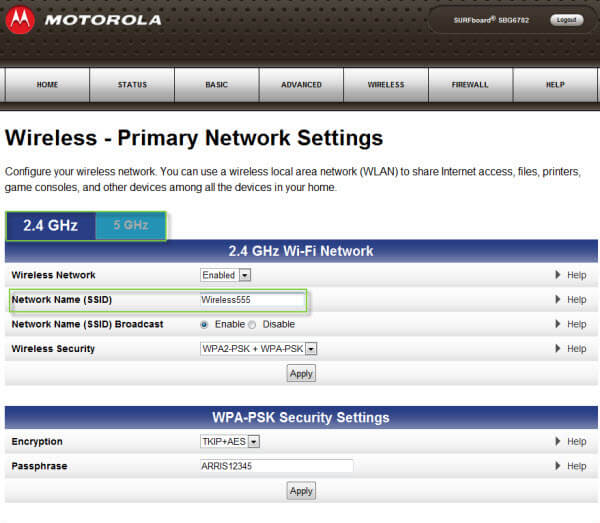Click Help arrow for Wireless Security row

click(x=558, y=349)
